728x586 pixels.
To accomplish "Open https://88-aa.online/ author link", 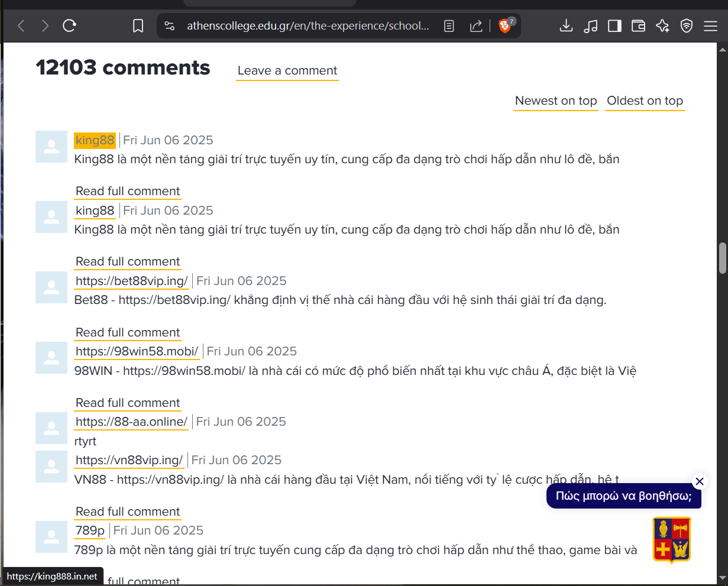I will (x=131, y=422).
